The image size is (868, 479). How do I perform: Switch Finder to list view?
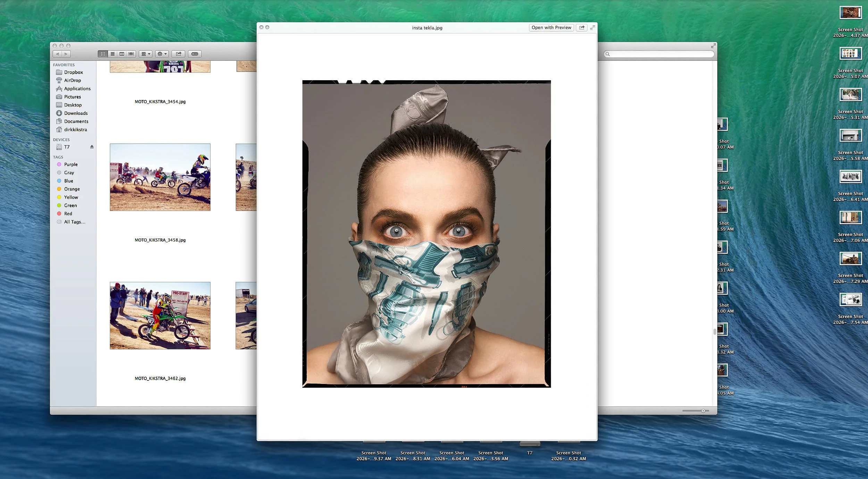click(x=112, y=54)
